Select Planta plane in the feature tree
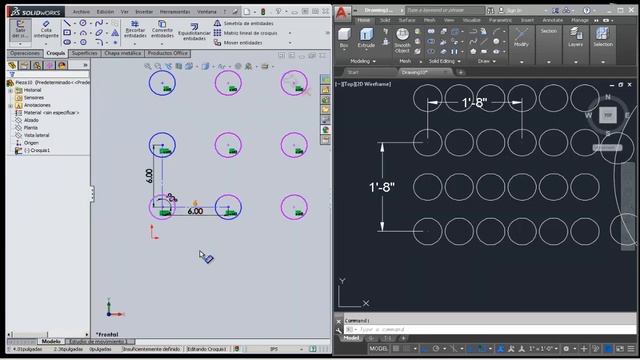The width and height of the screenshot is (640, 360). click(x=30, y=128)
